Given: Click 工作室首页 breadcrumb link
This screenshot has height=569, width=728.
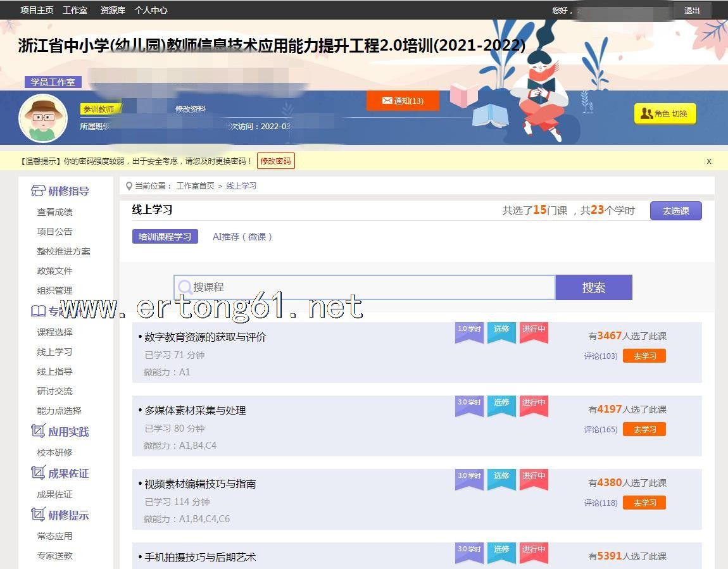Looking at the screenshot, I should tap(195, 186).
